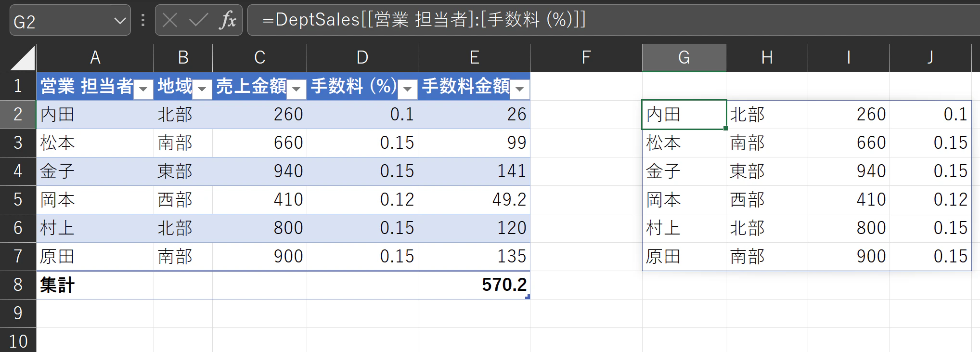
Task: Click the Insert Function fx icon
Action: pyautogui.click(x=228, y=20)
